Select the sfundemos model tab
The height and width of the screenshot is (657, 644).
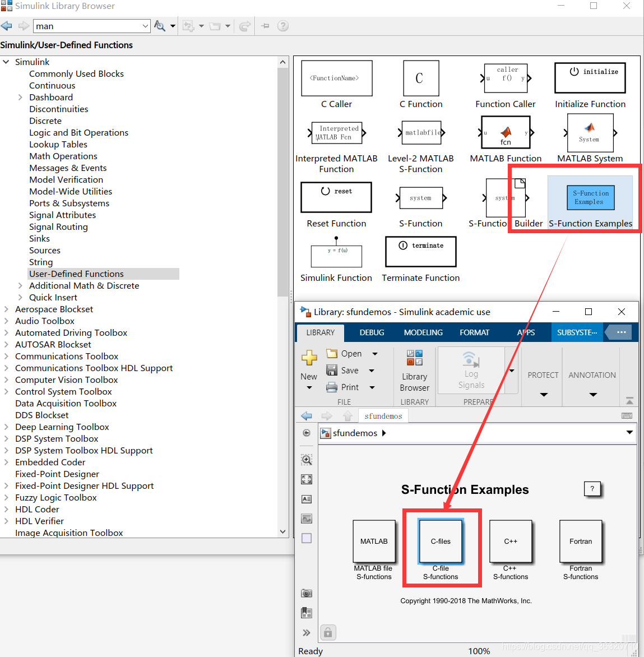383,416
